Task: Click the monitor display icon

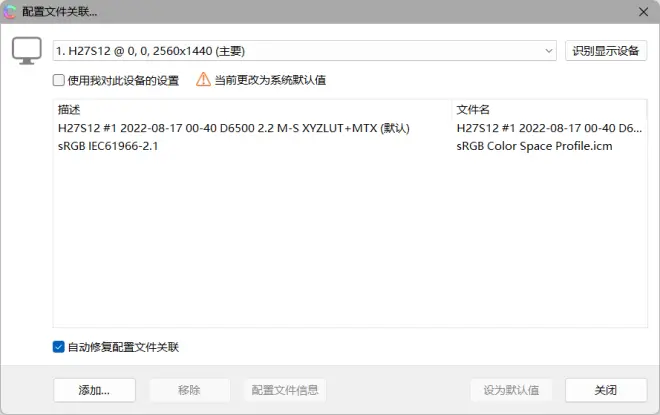Action: 27,51
